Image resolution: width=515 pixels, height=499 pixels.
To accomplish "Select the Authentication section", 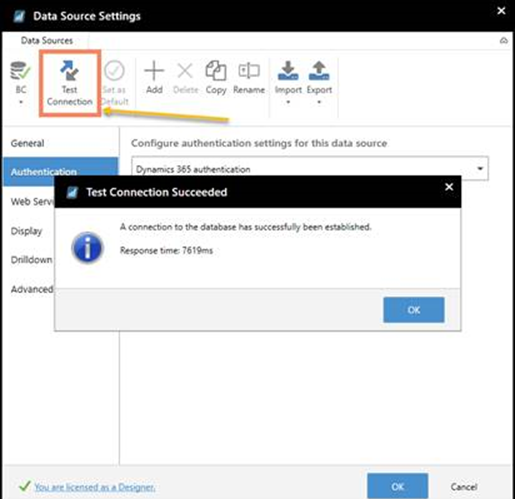I will click(x=60, y=172).
